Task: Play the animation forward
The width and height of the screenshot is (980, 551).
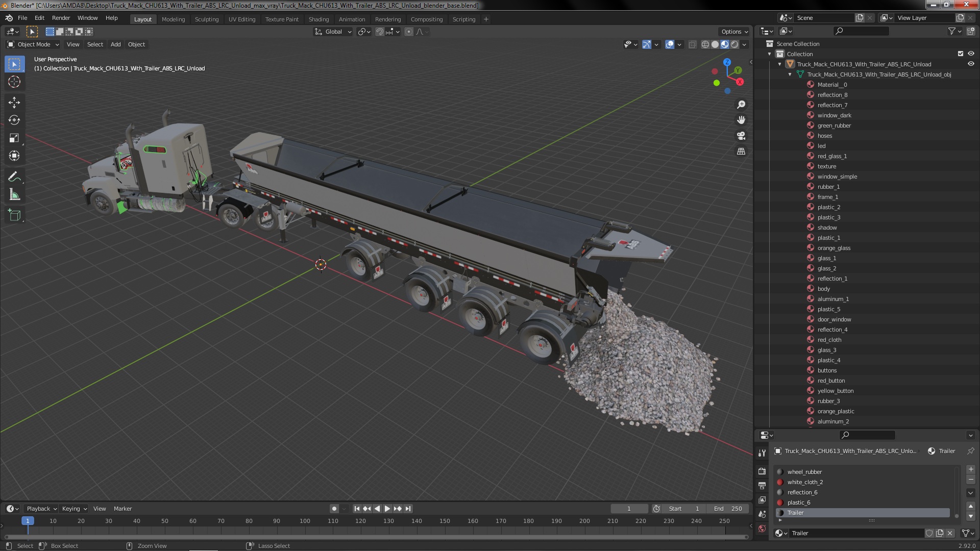Action: point(387,509)
